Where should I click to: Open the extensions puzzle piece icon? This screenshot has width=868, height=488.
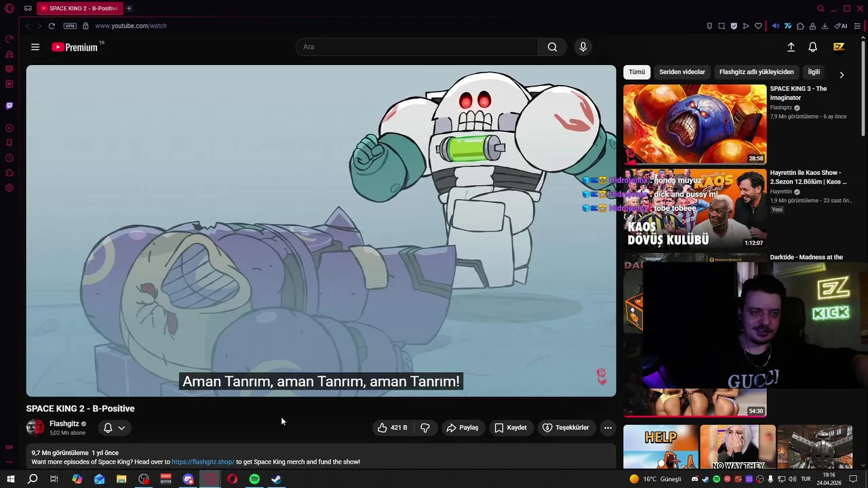pyautogui.click(x=800, y=26)
